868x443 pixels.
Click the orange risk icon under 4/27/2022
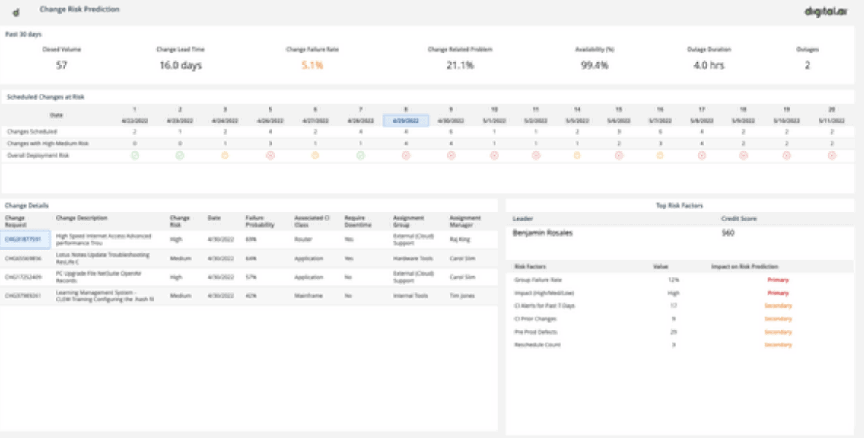click(315, 155)
